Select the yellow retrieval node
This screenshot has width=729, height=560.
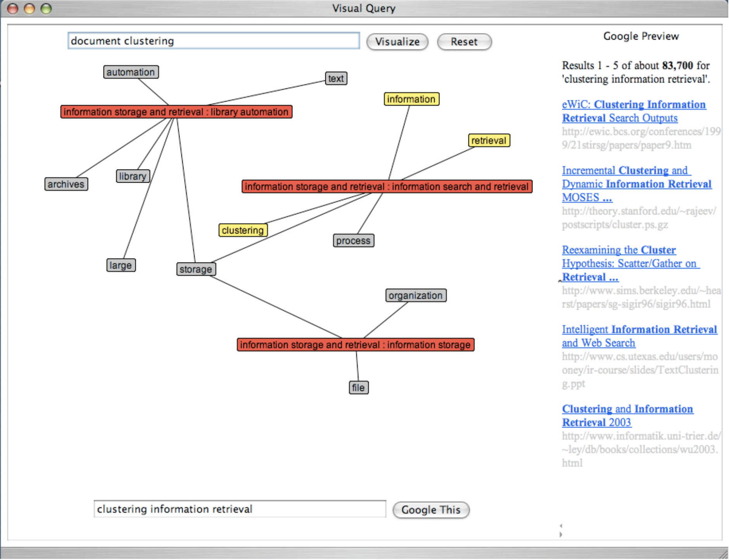pyautogui.click(x=489, y=140)
